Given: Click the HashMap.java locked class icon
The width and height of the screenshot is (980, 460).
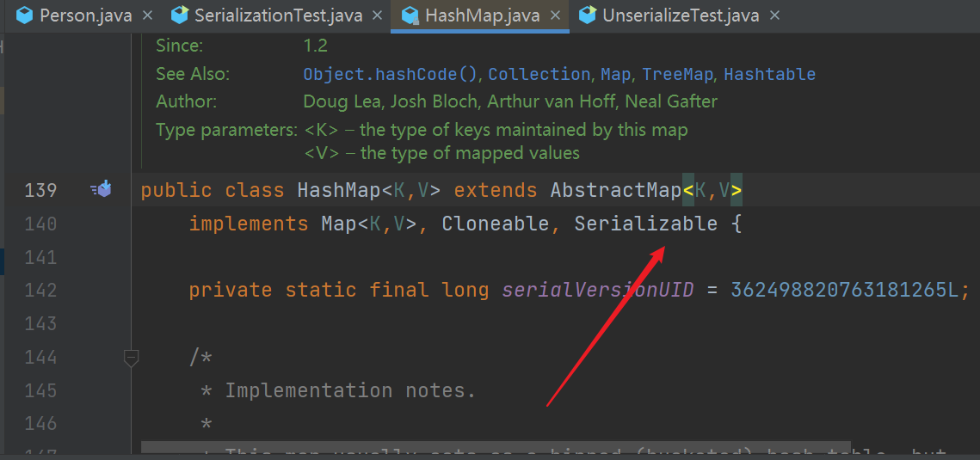Looking at the screenshot, I should click(410, 15).
